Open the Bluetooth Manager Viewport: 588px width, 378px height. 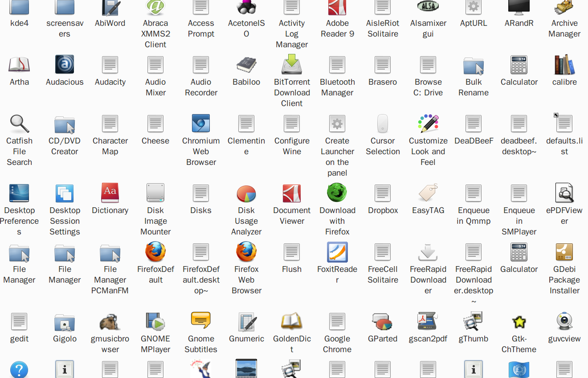[x=337, y=65]
